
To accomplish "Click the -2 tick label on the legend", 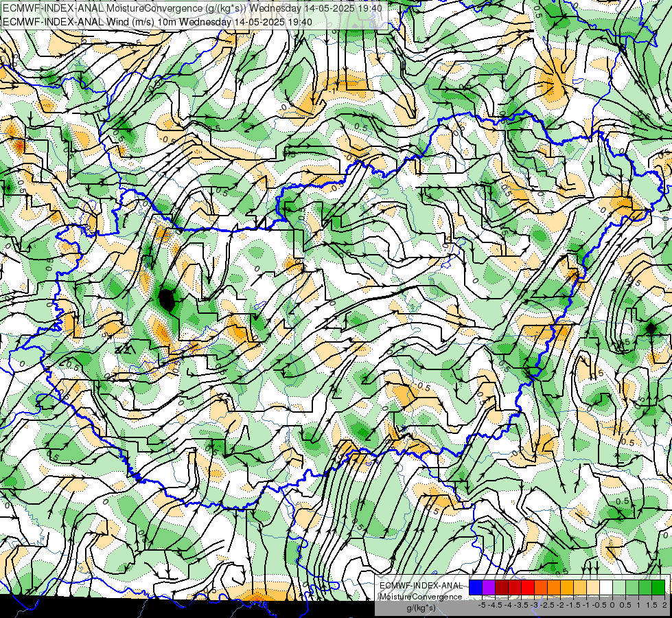I will (x=560, y=605).
